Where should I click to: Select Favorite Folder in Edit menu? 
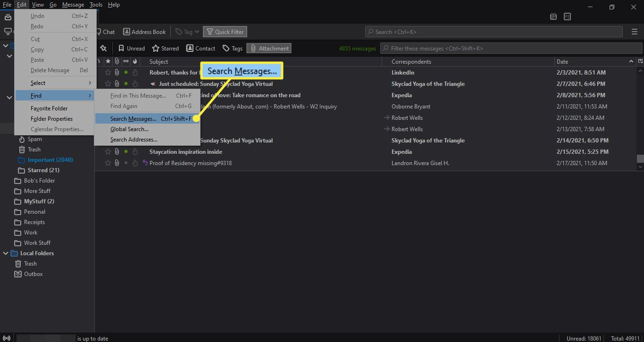pos(54,108)
